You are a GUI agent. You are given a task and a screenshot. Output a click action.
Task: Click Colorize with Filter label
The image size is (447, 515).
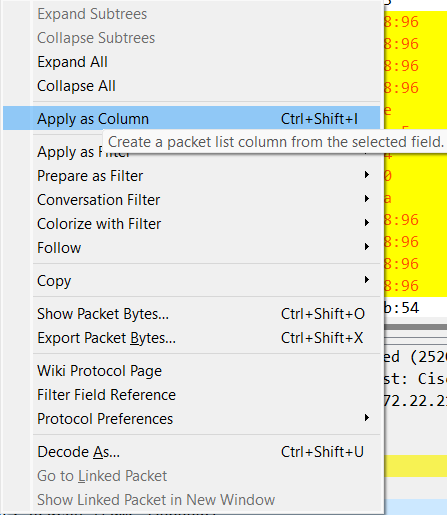click(x=99, y=224)
